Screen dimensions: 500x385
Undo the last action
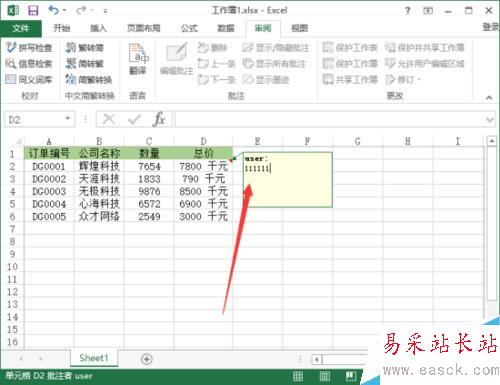tap(54, 10)
